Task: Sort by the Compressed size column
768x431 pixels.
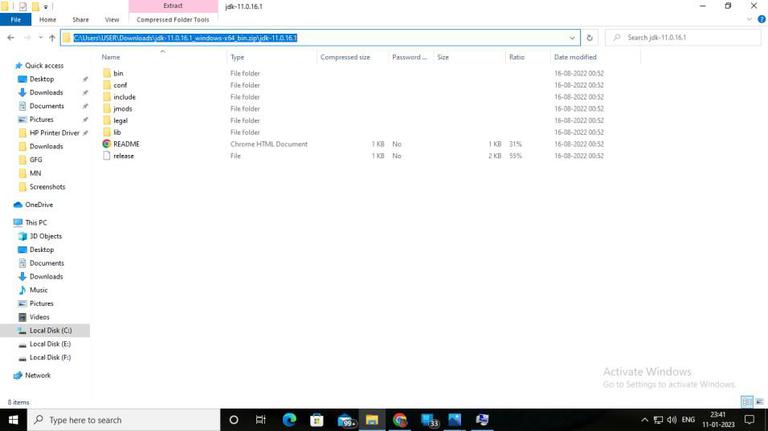Action: pyautogui.click(x=345, y=57)
